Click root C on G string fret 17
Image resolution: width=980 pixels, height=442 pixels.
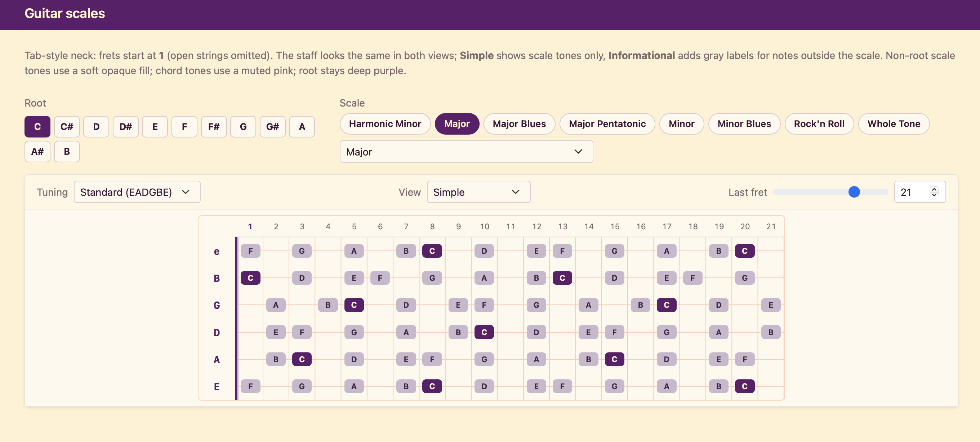pyautogui.click(x=667, y=305)
